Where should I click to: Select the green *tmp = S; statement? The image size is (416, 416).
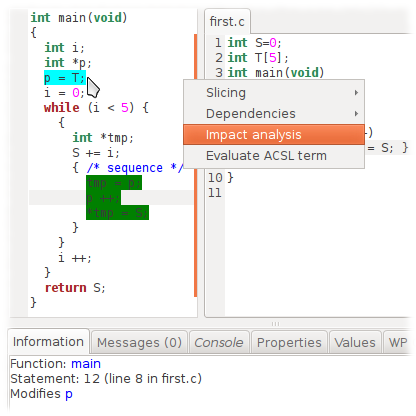coord(117,212)
